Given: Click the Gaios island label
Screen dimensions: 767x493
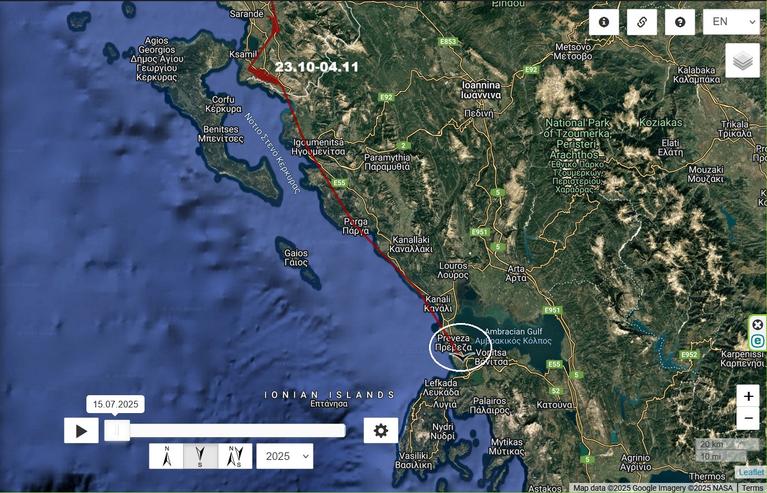Looking at the screenshot, I should 296,258.
